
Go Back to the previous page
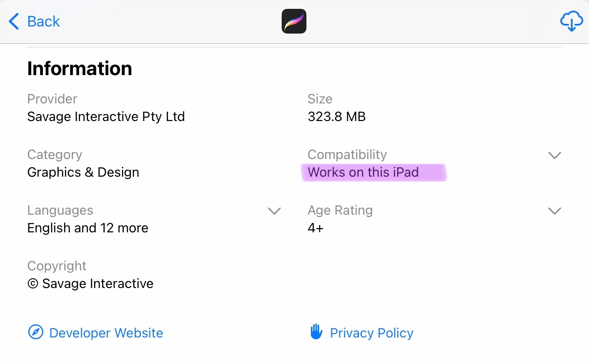(43, 21)
